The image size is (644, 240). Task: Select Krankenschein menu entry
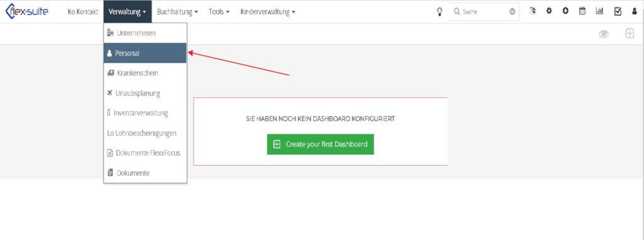pos(145,73)
